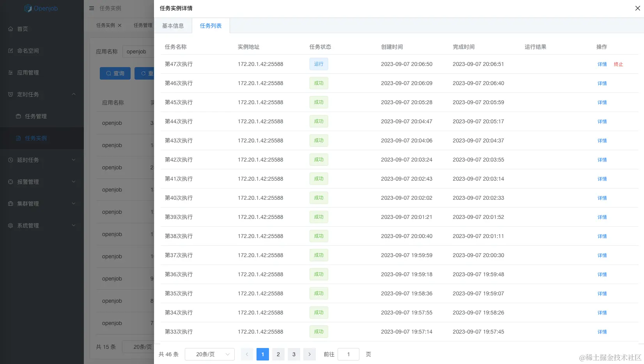Open 详情 for 第33次执行
Image resolution: width=644 pixels, height=364 pixels.
pyautogui.click(x=602, y=332)
